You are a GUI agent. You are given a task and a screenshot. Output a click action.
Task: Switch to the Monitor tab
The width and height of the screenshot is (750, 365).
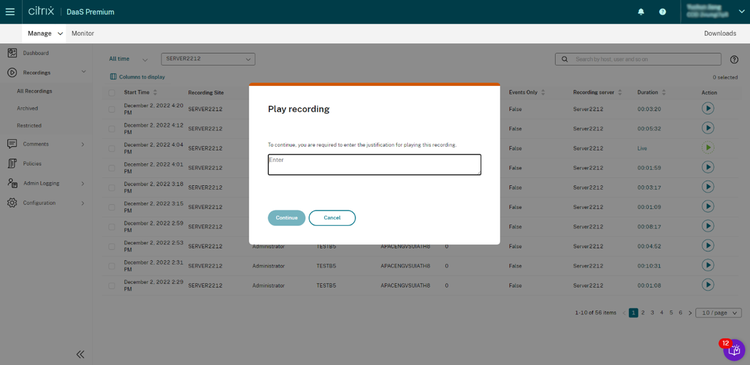click(x=83, y=33)
